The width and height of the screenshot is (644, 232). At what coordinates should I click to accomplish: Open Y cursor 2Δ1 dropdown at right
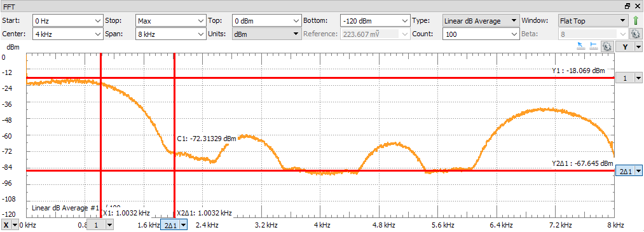(629, 171)
